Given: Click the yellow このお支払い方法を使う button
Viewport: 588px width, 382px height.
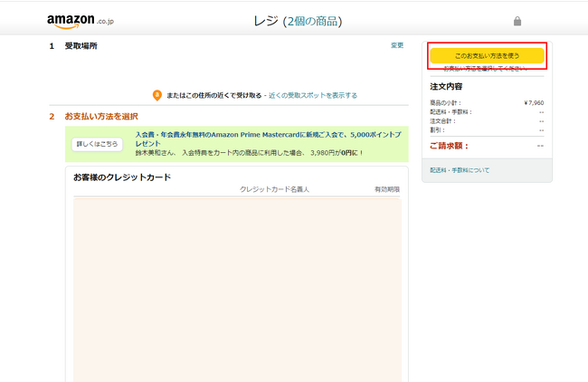Looking at the screenshot, I should 487,55.
